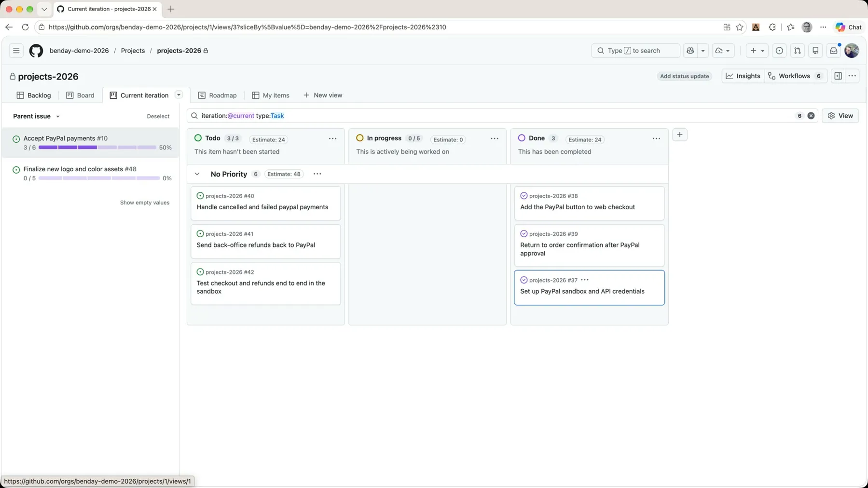Open the Issues icon in GitHub header
The width and height of the screenshot is (868, 488).
pos(779,51)
